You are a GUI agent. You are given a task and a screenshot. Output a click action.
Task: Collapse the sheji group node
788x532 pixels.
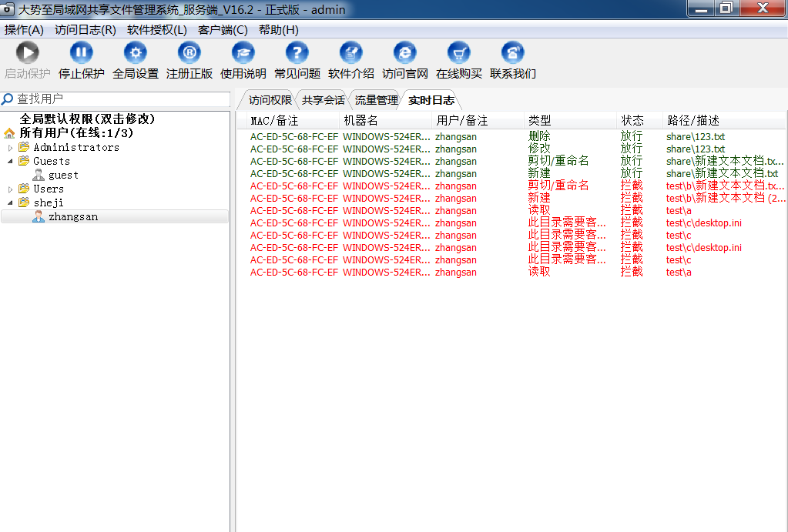(11, 203)
